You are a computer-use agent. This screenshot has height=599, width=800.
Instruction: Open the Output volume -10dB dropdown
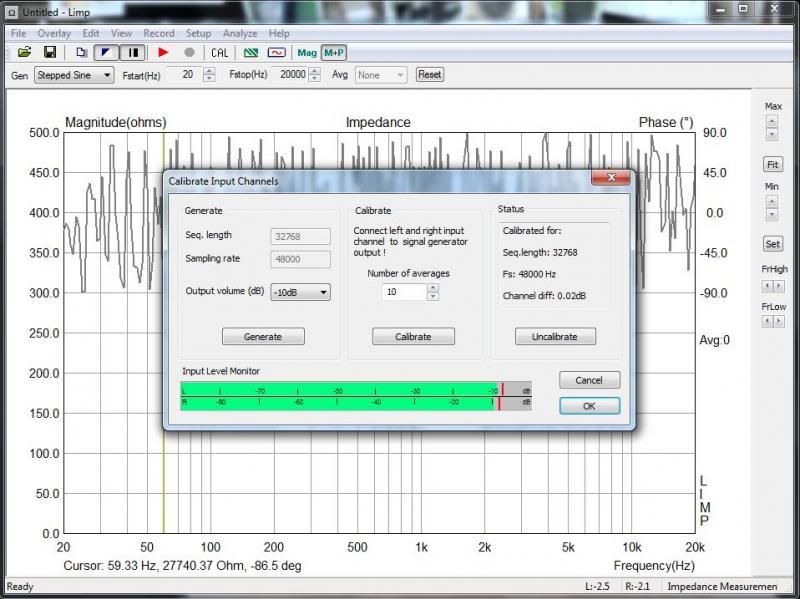pos(300,292)
